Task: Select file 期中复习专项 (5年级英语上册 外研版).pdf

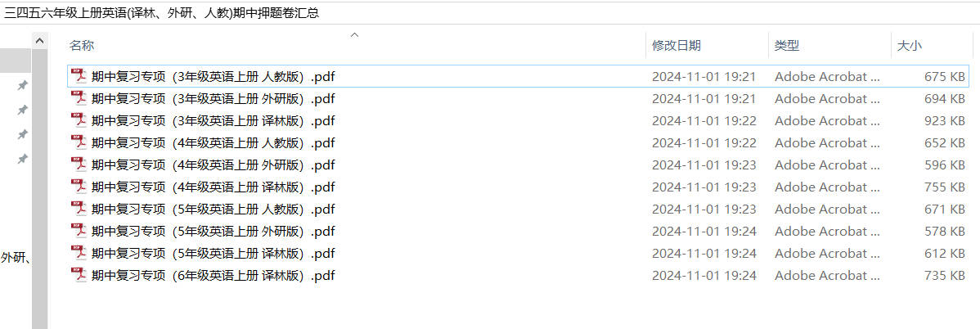Action: coord(213,231)
